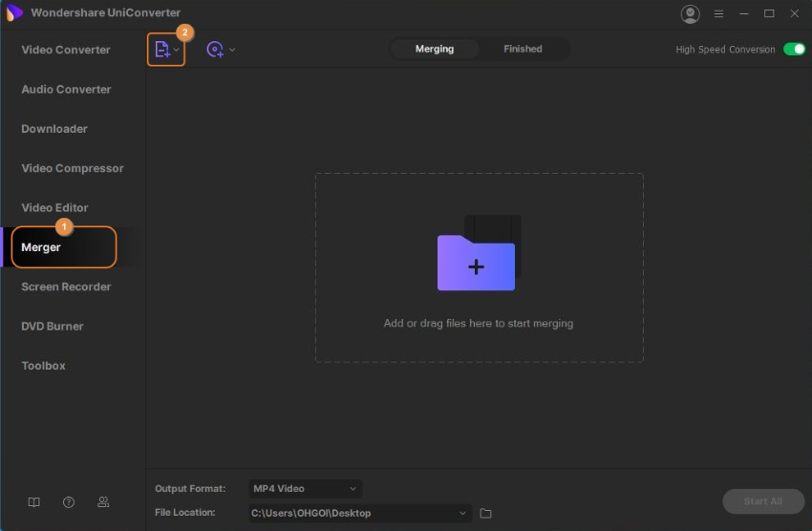Click the Load DVD disc icon
Screen dimensions: 812x531
tap(215, 50)
